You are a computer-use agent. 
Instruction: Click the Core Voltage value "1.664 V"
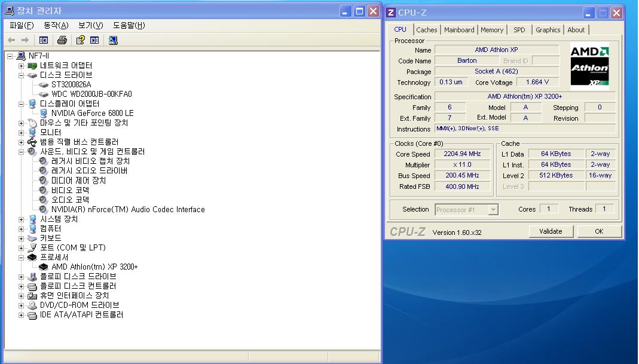[537, 82]
